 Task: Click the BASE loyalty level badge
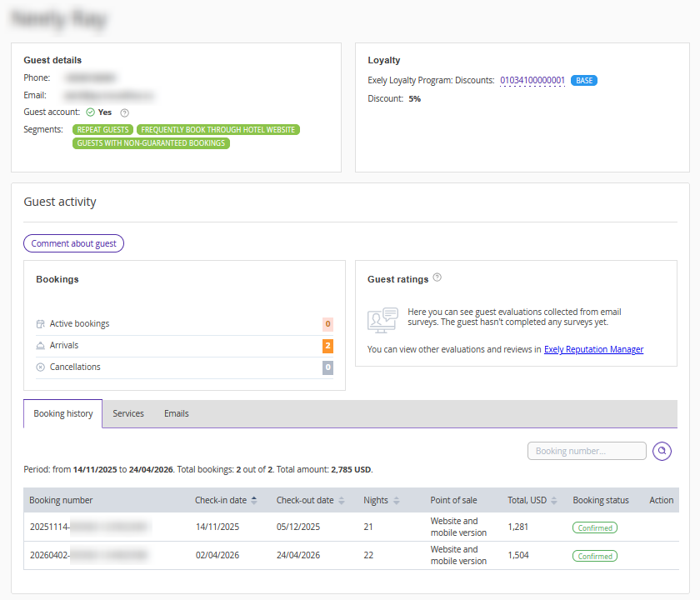tap(584, 81)
